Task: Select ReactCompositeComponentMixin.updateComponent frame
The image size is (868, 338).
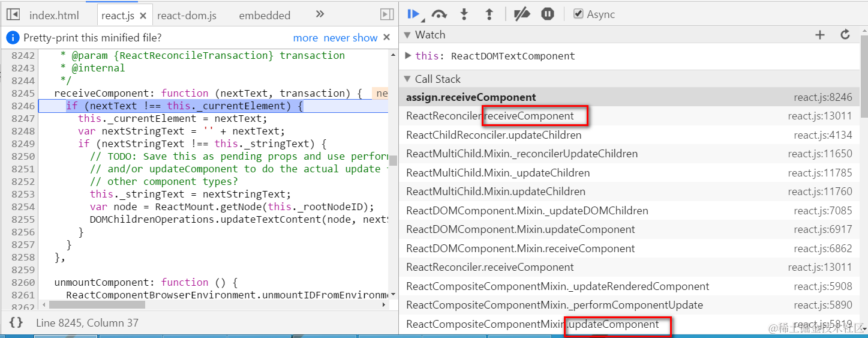Action: [629, 324]
